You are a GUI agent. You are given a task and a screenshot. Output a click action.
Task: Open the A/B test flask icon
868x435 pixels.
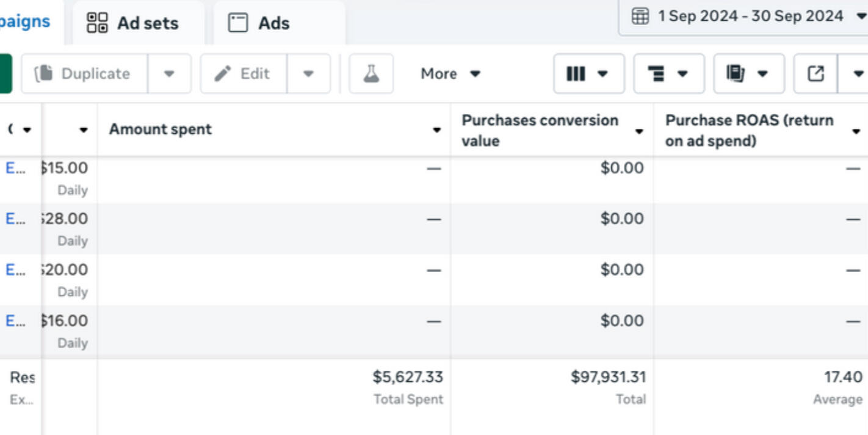(x=371, y=74)
